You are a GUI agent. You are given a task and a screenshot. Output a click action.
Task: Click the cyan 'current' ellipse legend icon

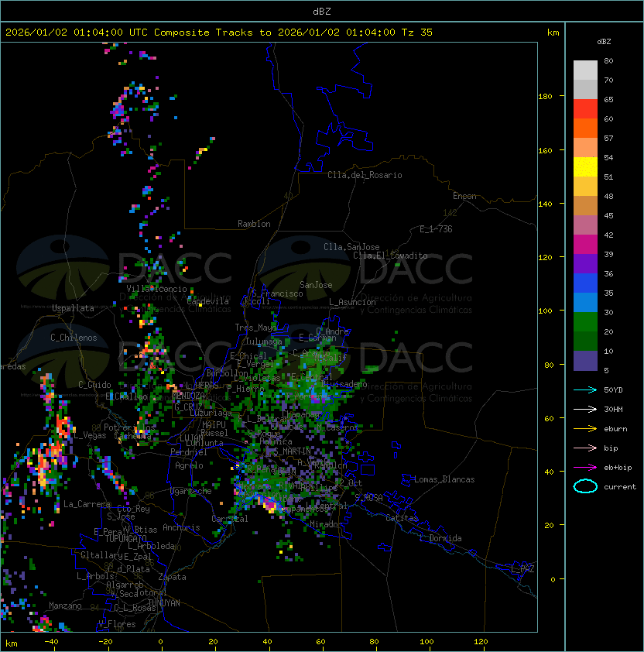[585, 486]
